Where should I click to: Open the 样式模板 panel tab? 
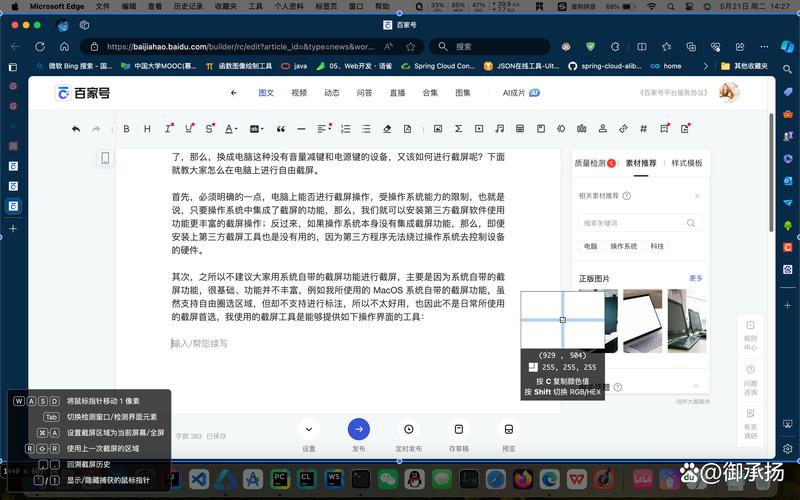pos(687,163)
